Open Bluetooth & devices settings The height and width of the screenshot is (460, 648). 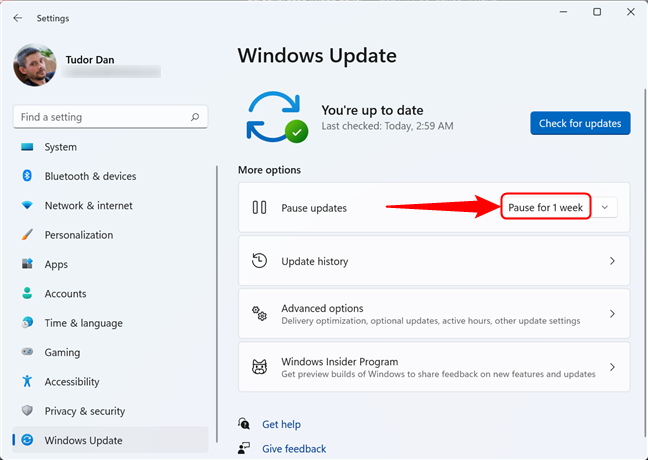pyautogui.click(x=110, y=176)
